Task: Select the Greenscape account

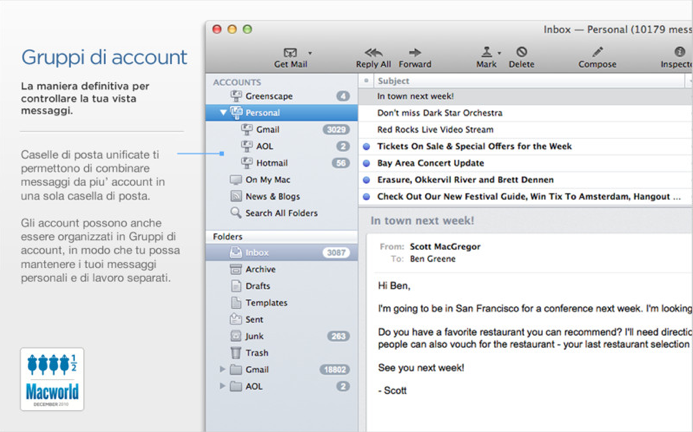Action: [282, 96]
